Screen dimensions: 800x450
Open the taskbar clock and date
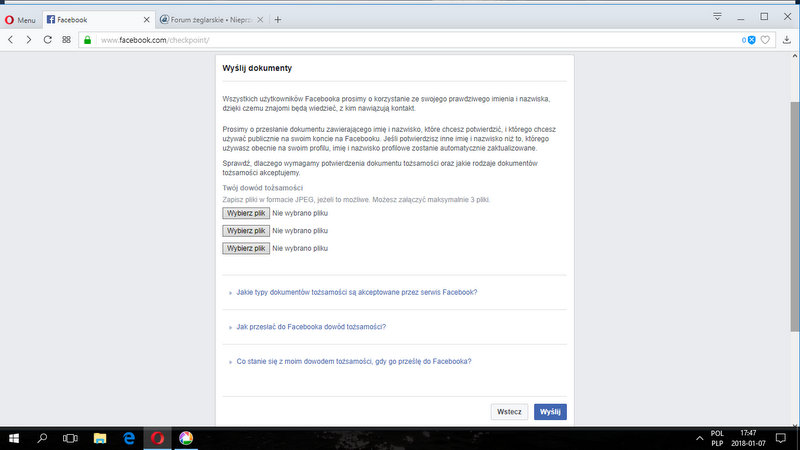point(748,438)
